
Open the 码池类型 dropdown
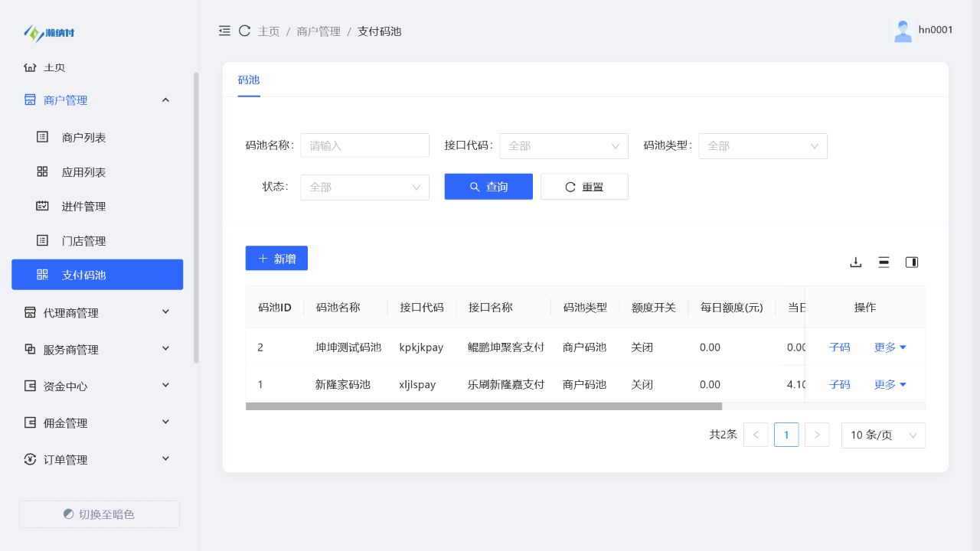point(763,145)
